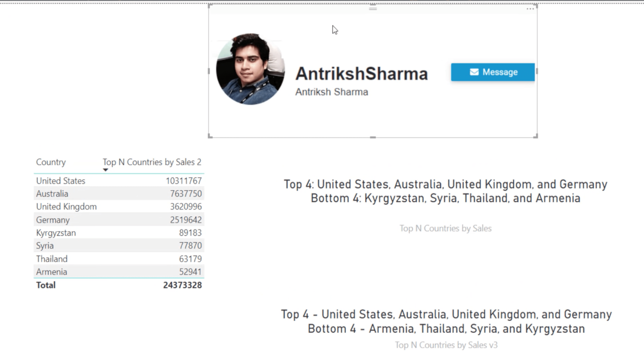Click the AntrikshSharma profile name
This screenshot has height=361, width=644.
(361, 74)
